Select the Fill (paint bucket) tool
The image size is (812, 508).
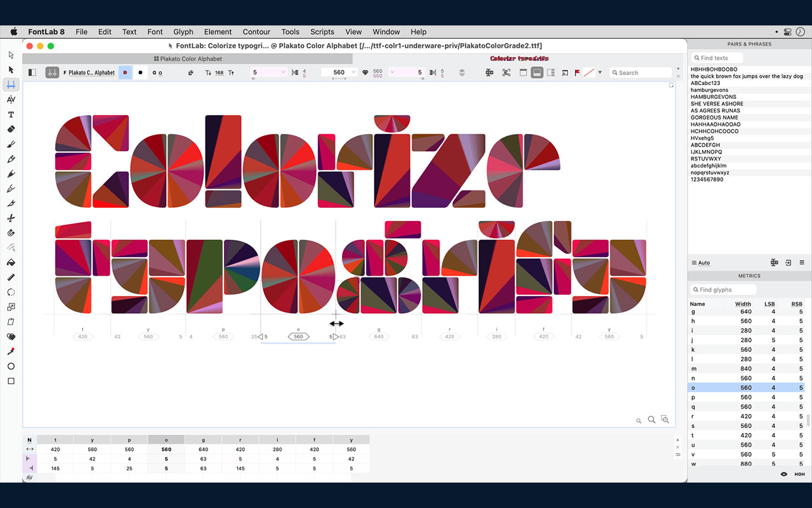click(11, 262)
